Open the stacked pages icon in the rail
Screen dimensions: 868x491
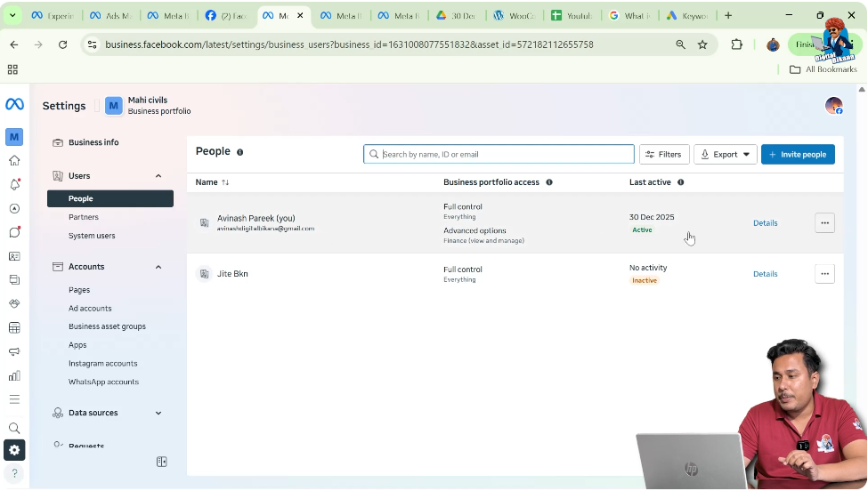coord(14,280)
